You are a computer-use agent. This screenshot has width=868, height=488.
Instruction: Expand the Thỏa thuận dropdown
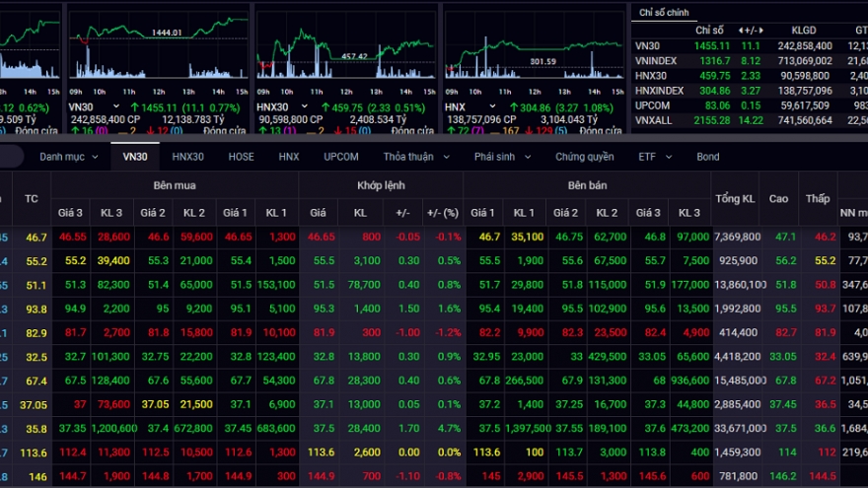[416, 157]
